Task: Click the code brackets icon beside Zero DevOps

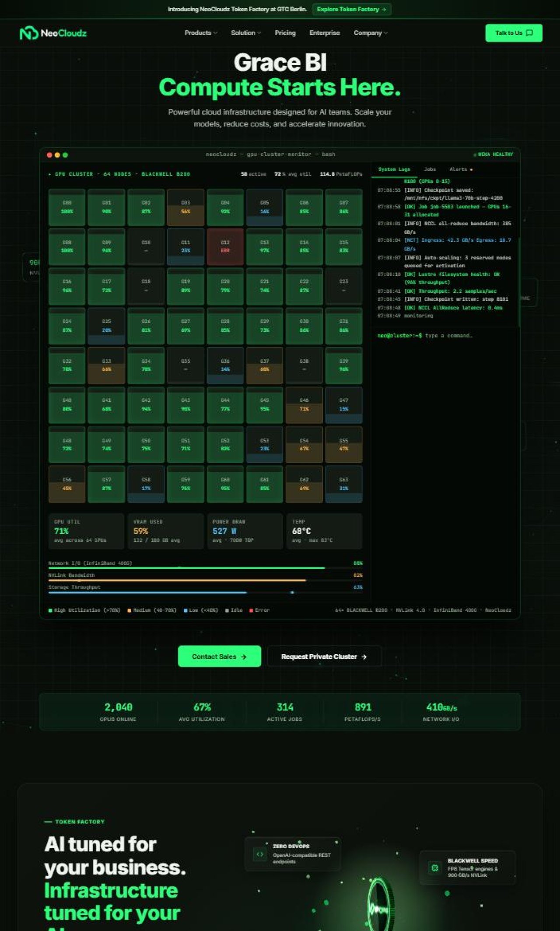Action: click(x=260, y=854)
